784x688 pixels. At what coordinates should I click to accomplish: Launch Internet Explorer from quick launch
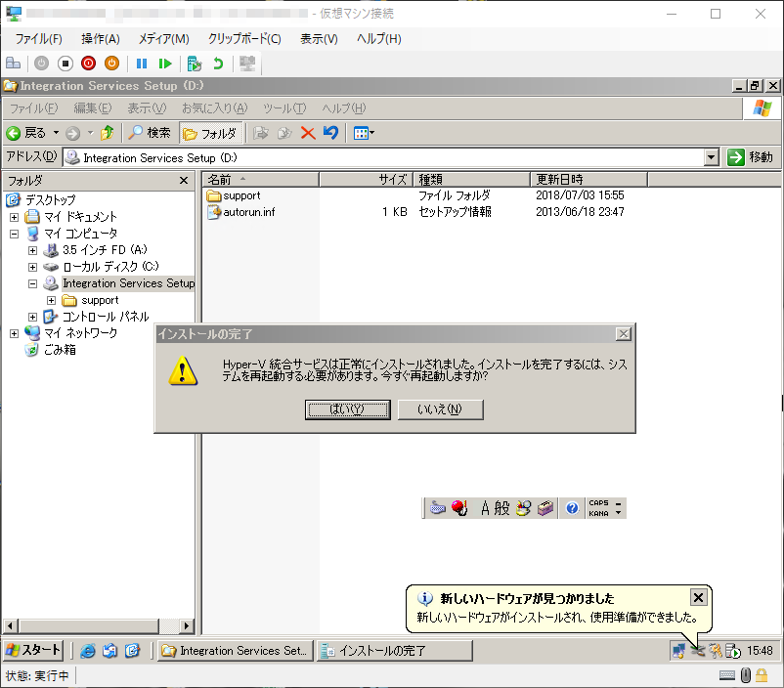pos(88,651)
